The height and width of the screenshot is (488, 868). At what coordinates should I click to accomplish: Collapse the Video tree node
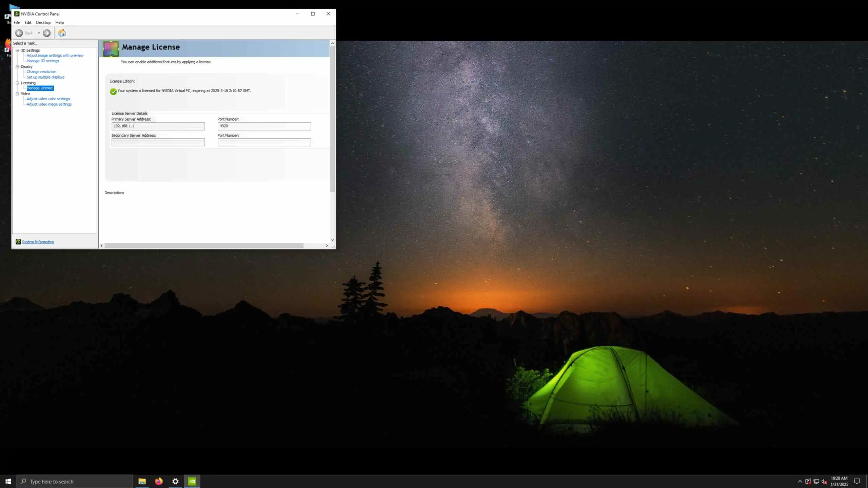coord(17,94)
